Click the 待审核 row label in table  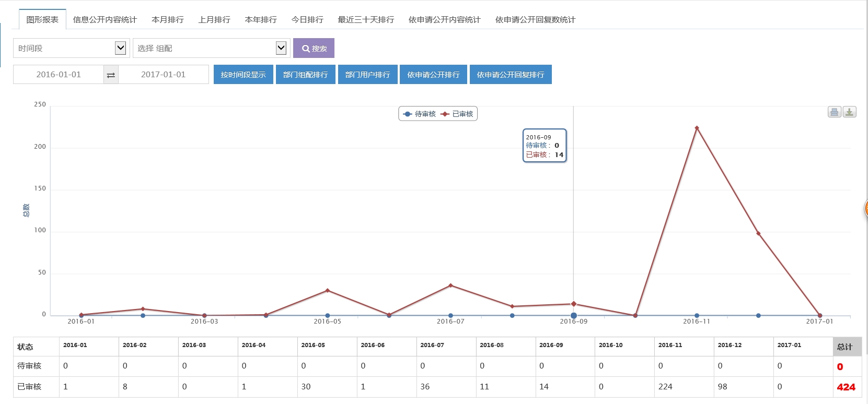click(x=29, y=366)
